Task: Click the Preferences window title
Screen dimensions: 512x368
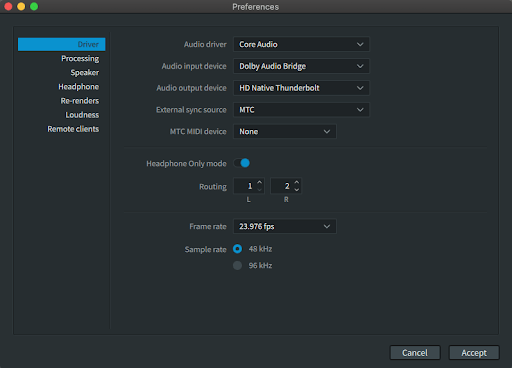Action: [256, 7]
